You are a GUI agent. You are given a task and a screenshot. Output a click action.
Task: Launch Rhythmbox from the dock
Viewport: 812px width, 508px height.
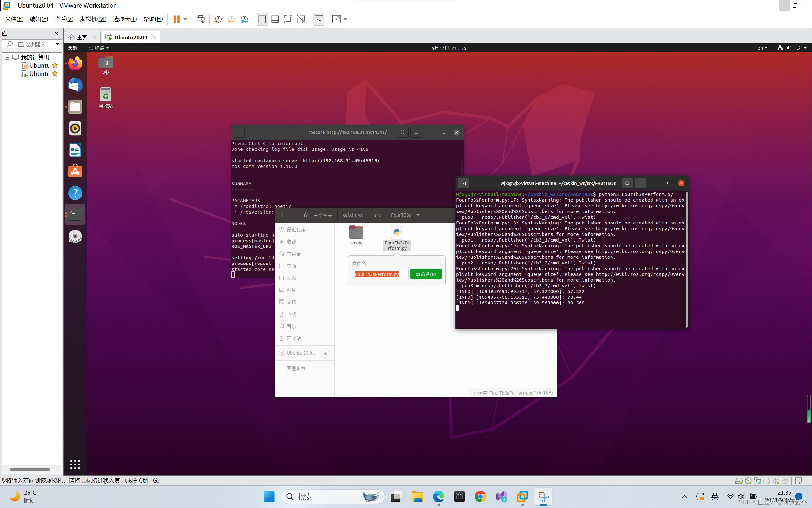click(75, 128)
